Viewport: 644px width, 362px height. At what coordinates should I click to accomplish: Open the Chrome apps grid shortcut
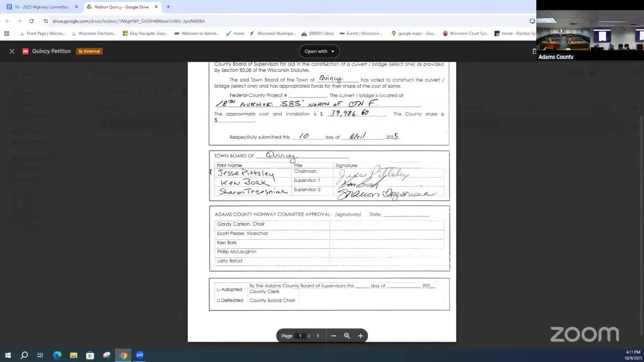(x=7, y=34)
